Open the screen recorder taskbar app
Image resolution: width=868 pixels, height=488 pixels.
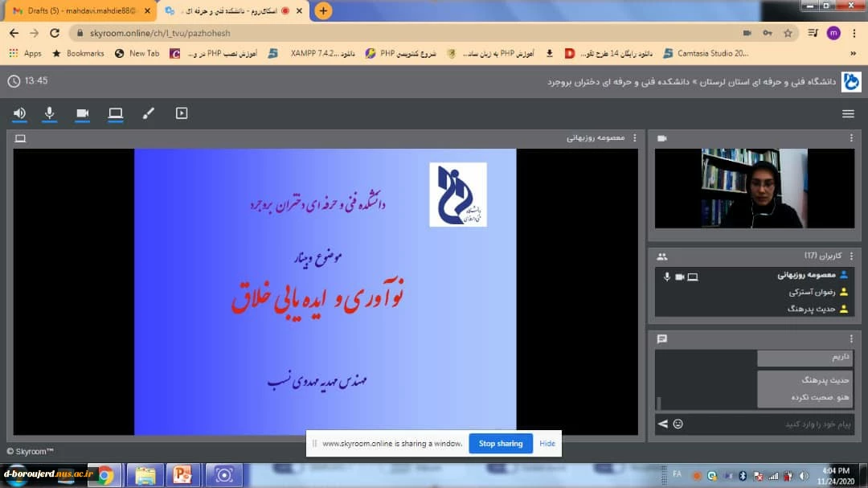224,475
